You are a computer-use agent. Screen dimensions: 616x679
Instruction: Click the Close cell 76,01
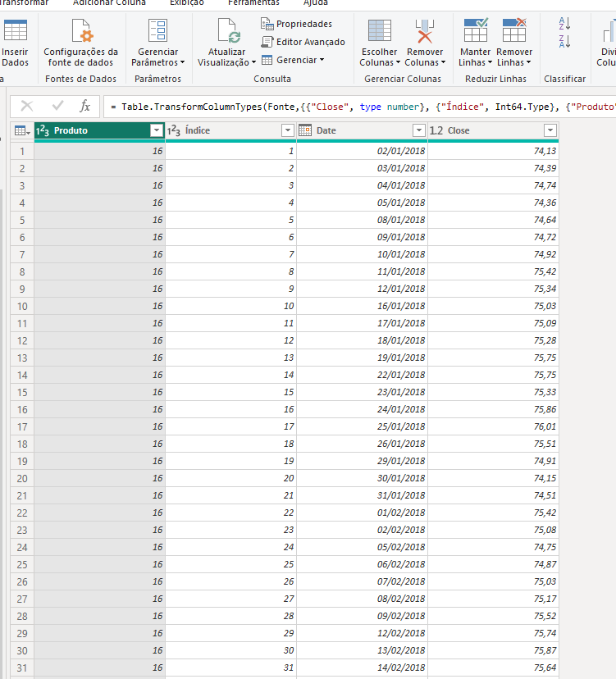coord(494,426)
